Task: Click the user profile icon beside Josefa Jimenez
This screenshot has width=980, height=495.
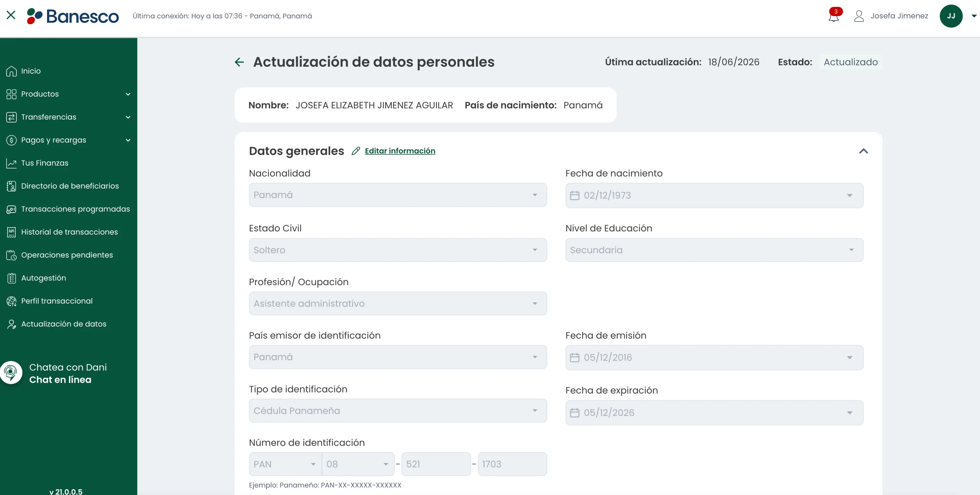Action: (x=859, y=16)
